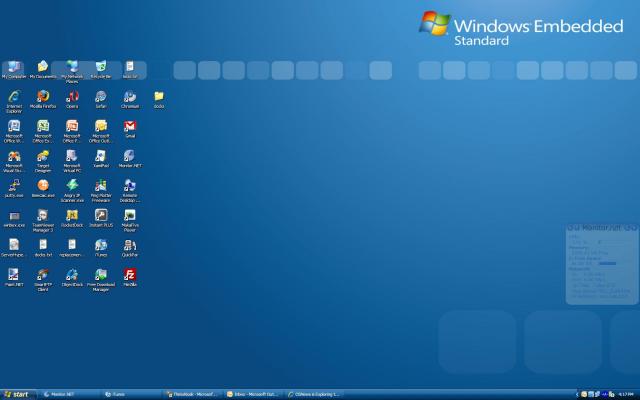
Task: Open Free Download Manager shortcut
Action: (x=101, y=280)
